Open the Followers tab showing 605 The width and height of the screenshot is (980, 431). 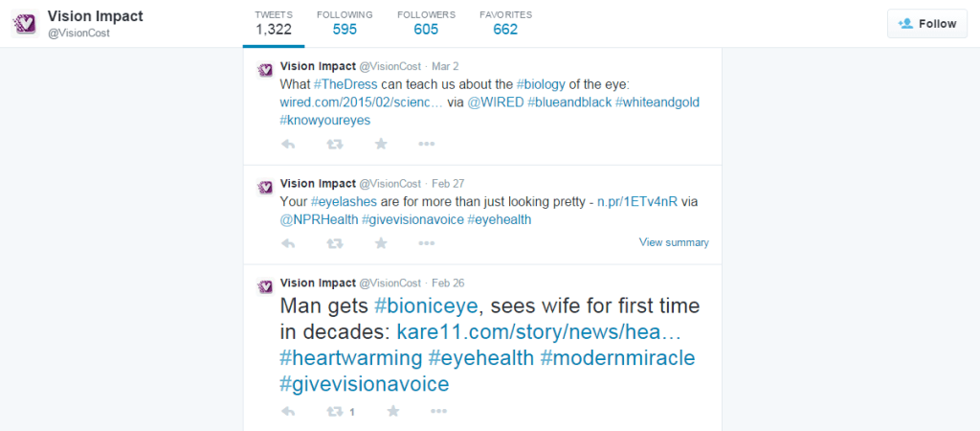426,23
